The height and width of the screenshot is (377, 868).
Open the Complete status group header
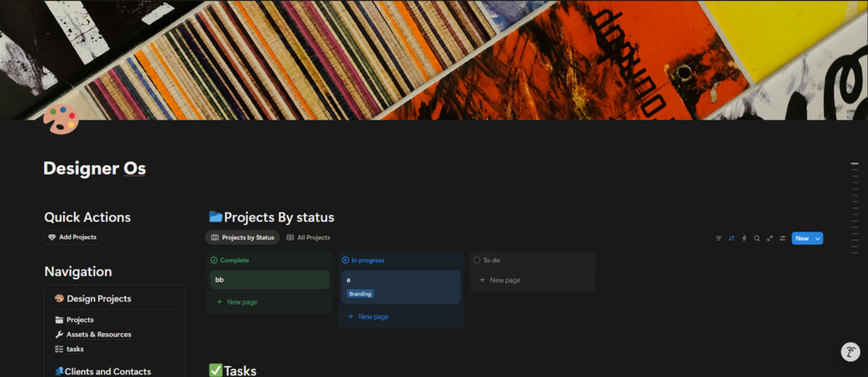click(230, 260)
